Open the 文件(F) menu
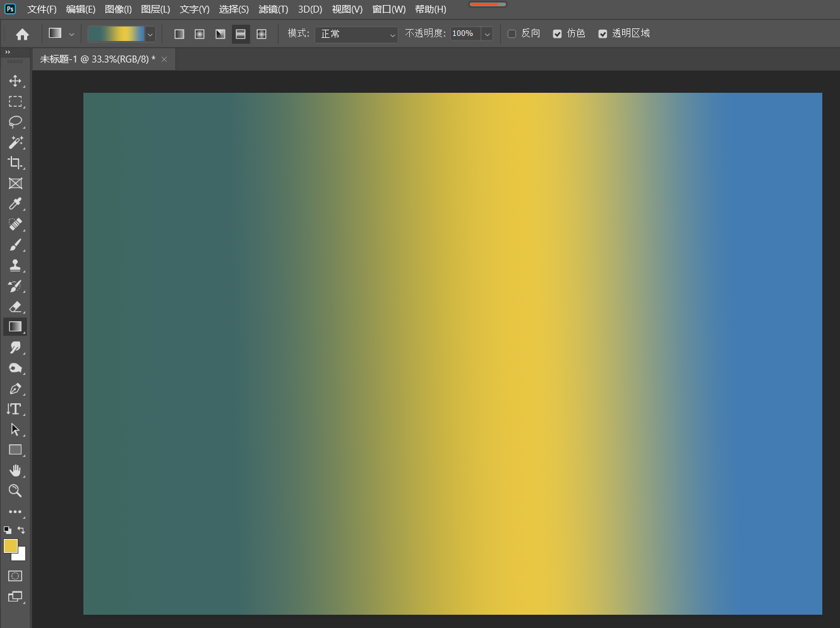Viewport: 840px width, 628px height. tap(42, 9)
